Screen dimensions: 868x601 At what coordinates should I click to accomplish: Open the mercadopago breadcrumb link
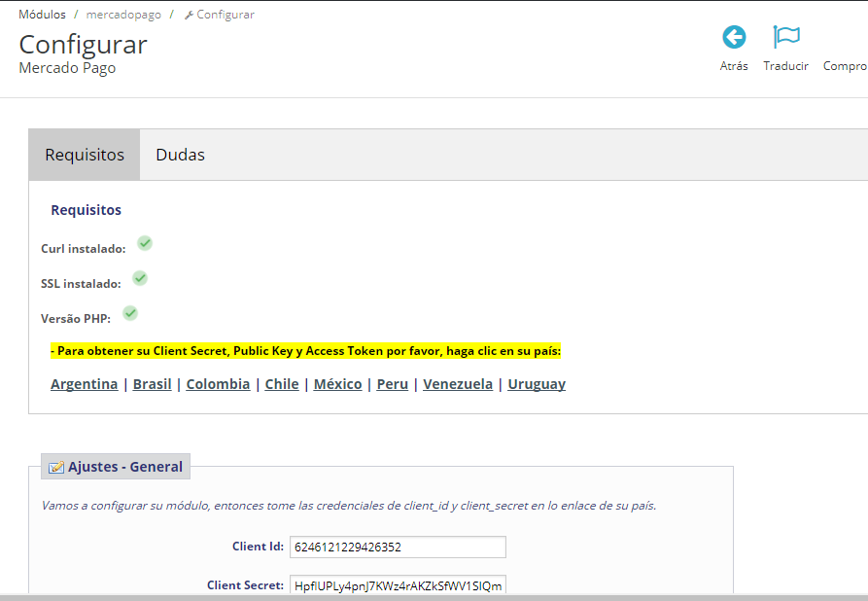click(123, 15)
